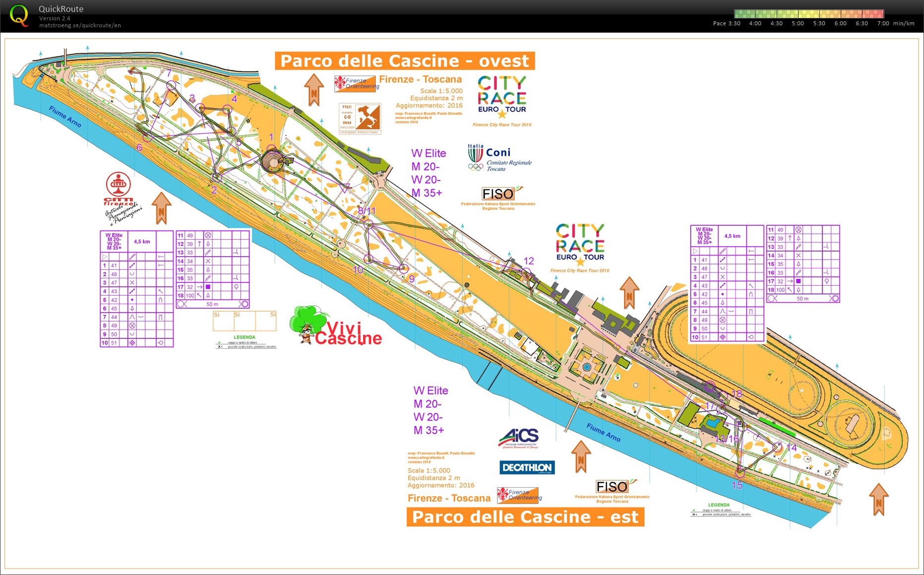
Task: Click the upper 'W Elite' class label
Action: 429,153
